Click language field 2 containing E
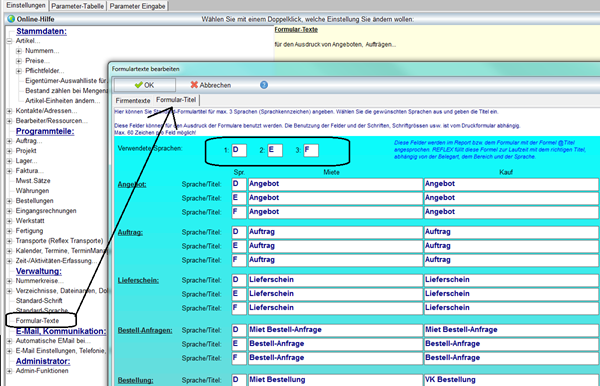This screenshot has height=386, width=600. click(275, 150)
